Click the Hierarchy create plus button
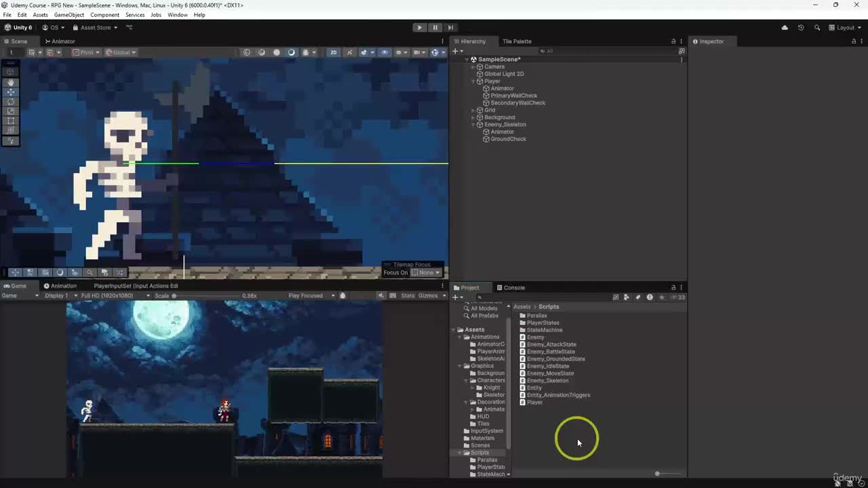The width and height of the screenshot is (868, 488). pos(457,51)
